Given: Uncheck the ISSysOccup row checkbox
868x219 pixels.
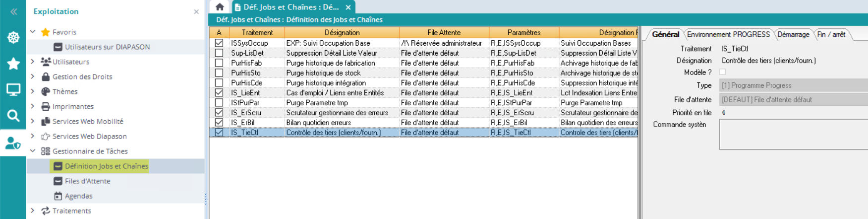Looking at the screenshot, I should tap(219, 43).
